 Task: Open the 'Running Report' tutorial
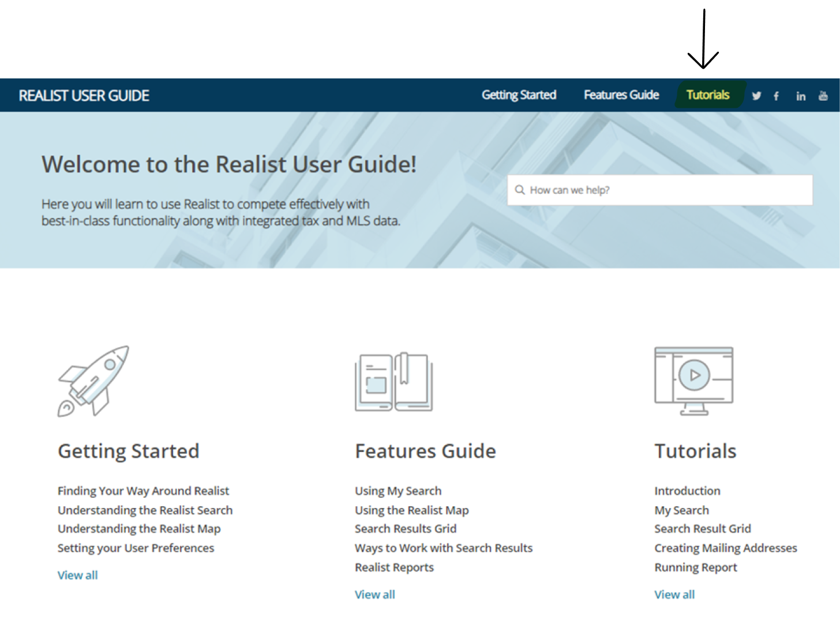click(x=696, y=567)
